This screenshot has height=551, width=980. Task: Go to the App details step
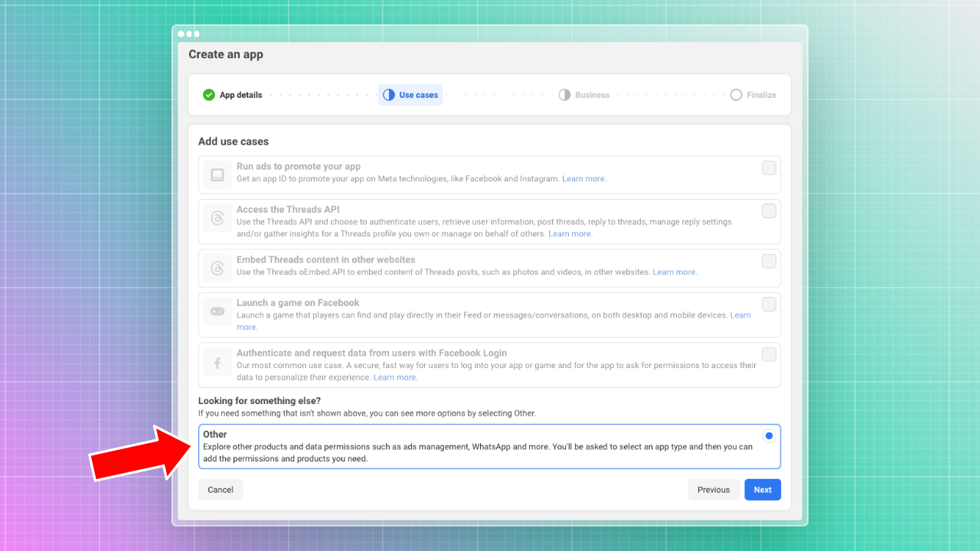(x=233, y=95)
